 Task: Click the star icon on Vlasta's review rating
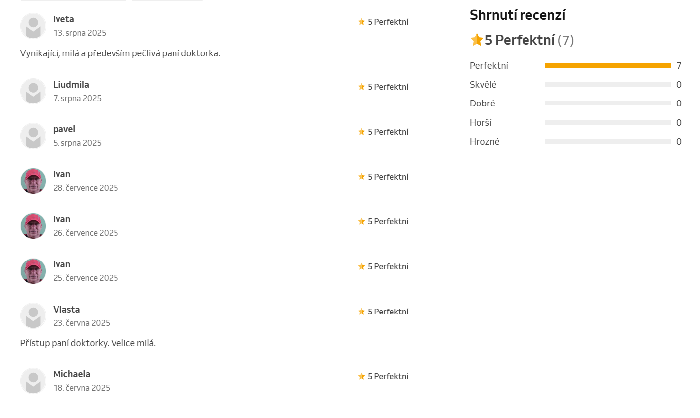tap(362, 312)
